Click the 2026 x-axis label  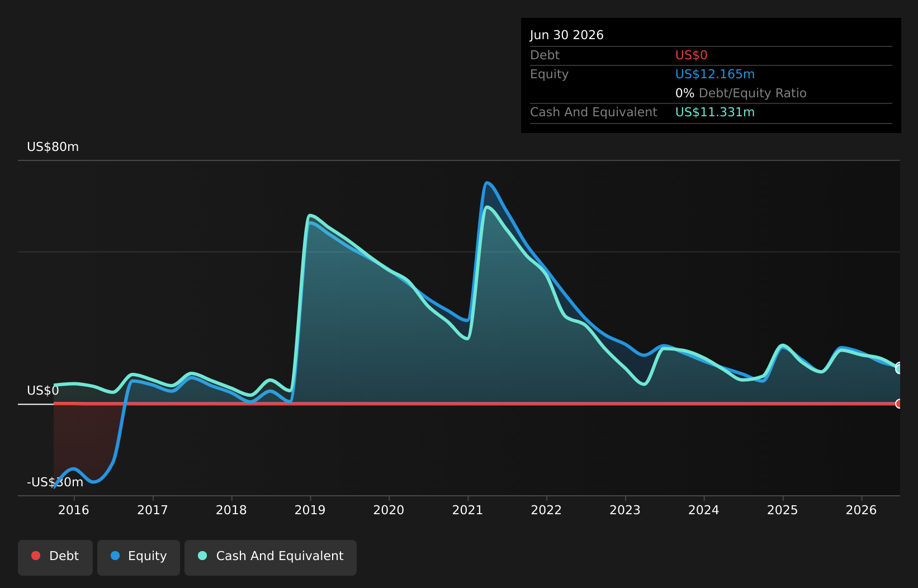pos(862,510)
